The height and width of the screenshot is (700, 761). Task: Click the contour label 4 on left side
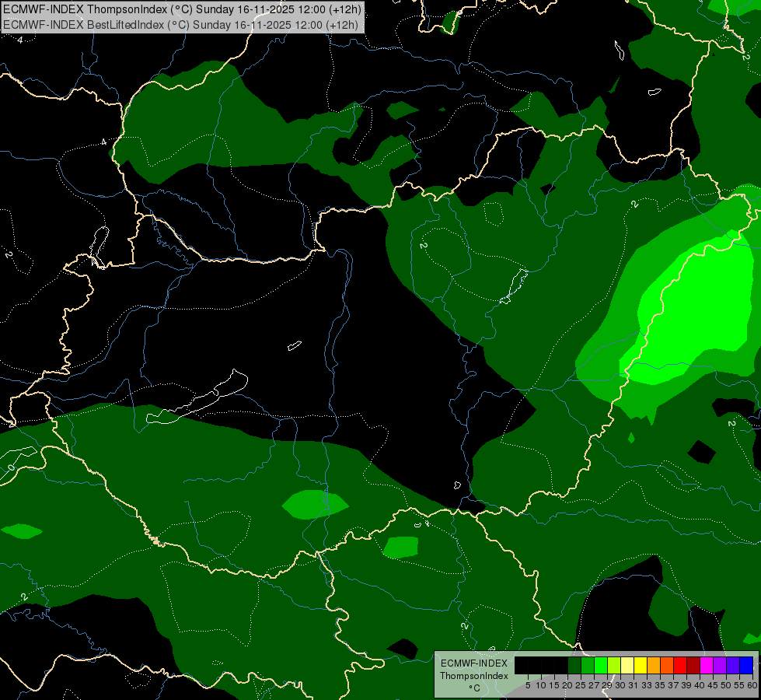click(x=104, y=142)
